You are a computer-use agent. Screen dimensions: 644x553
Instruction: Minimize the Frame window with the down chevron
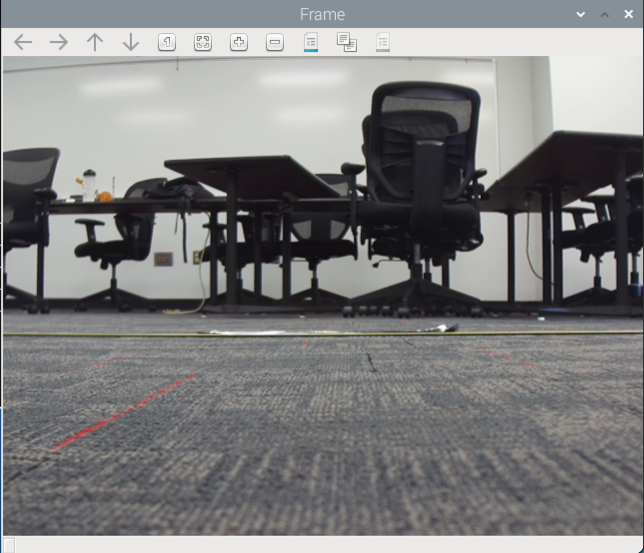[581, 14]
